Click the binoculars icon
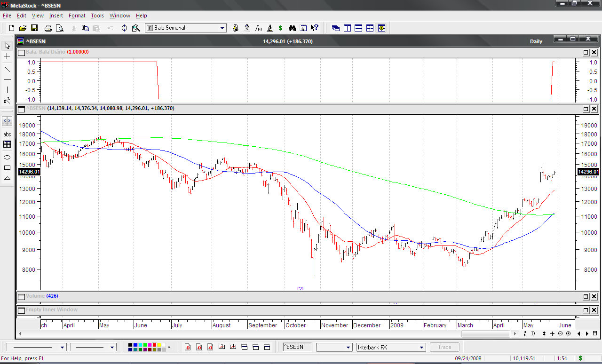Viewport: 602px width, 364px height. pos(292,28)
